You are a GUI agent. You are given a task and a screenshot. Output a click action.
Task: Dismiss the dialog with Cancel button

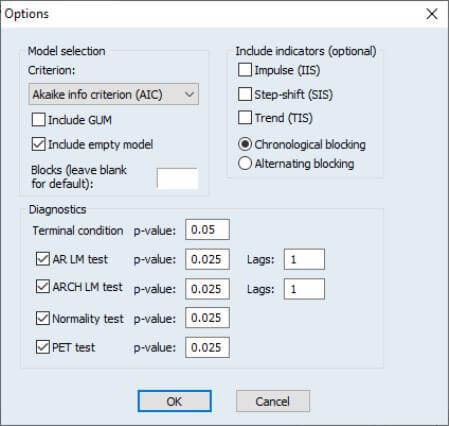pos(273,401)
